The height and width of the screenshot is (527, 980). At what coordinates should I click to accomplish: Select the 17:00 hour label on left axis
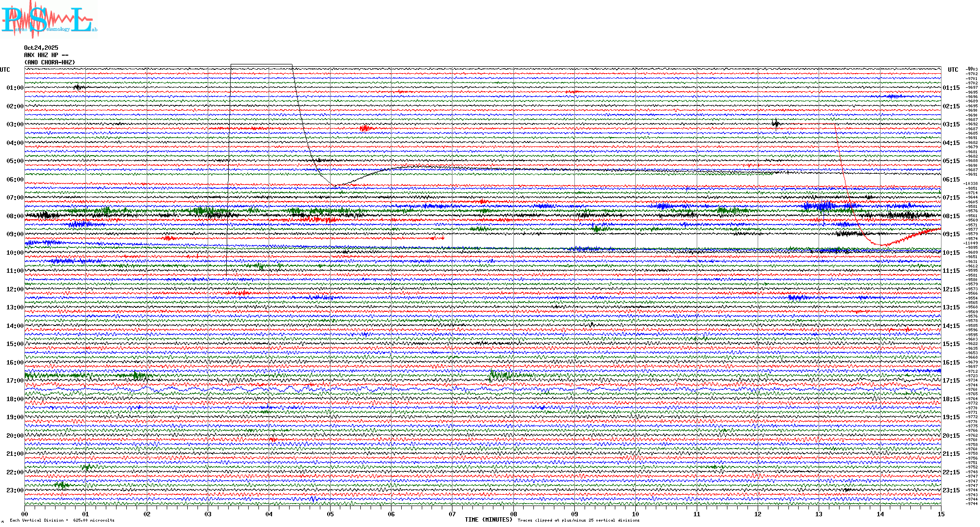click(x=15, y=381)
